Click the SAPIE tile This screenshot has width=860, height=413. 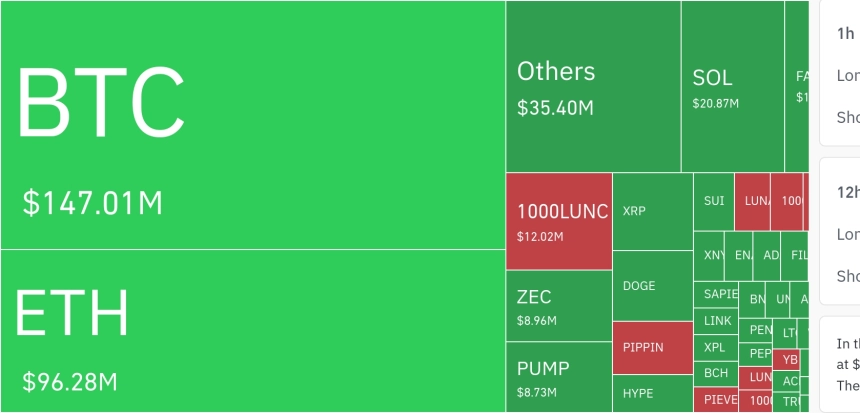[x=716, y=294]
